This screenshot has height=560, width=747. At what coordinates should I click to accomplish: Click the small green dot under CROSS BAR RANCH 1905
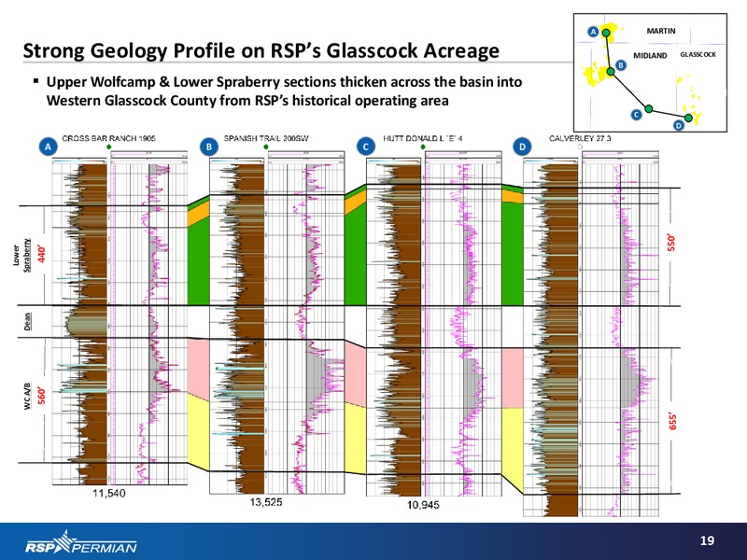[x=109, y=147]
